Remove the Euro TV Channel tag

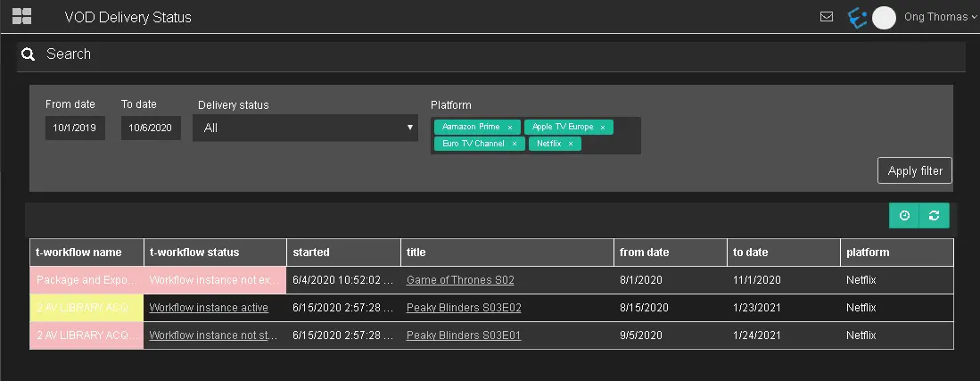pyautogui.click(x=515, y=144)
